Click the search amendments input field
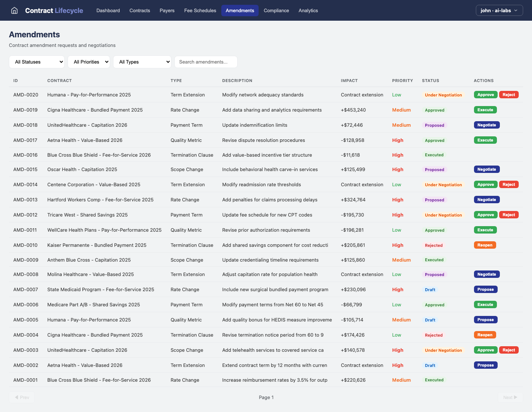 [206, 62]
